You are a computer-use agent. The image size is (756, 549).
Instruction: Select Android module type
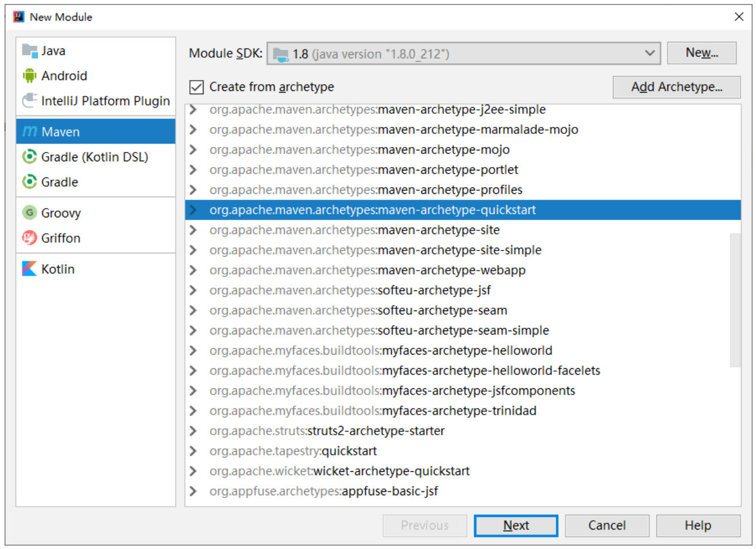pos(96,75)
